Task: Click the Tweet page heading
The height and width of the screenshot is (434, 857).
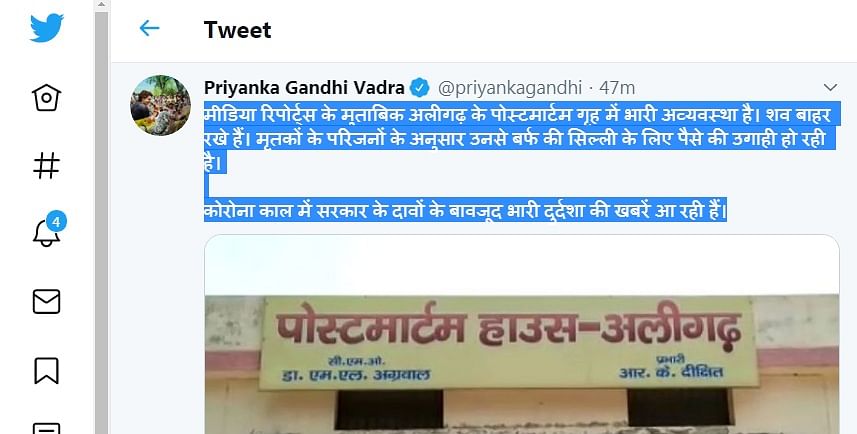Action: [x=237, y=30]
